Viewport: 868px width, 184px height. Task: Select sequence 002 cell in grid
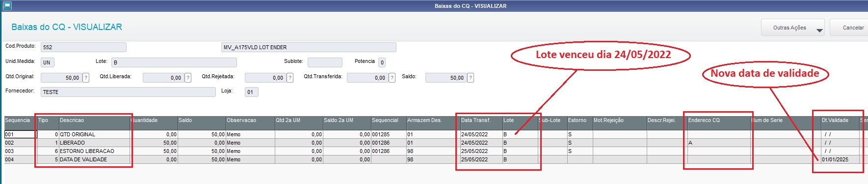pos(20,143)
